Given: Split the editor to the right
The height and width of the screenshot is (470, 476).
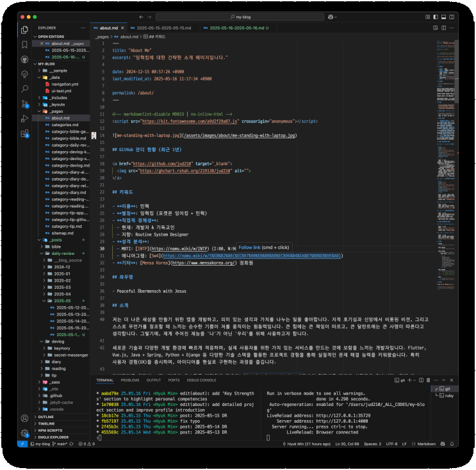Looking at the screenshot, I should click(x=443, y=28).
